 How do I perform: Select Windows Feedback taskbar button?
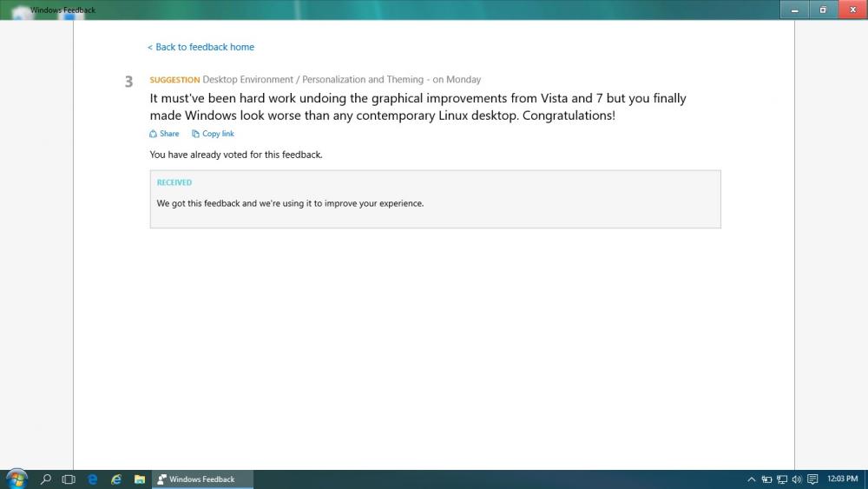[202, 479]
